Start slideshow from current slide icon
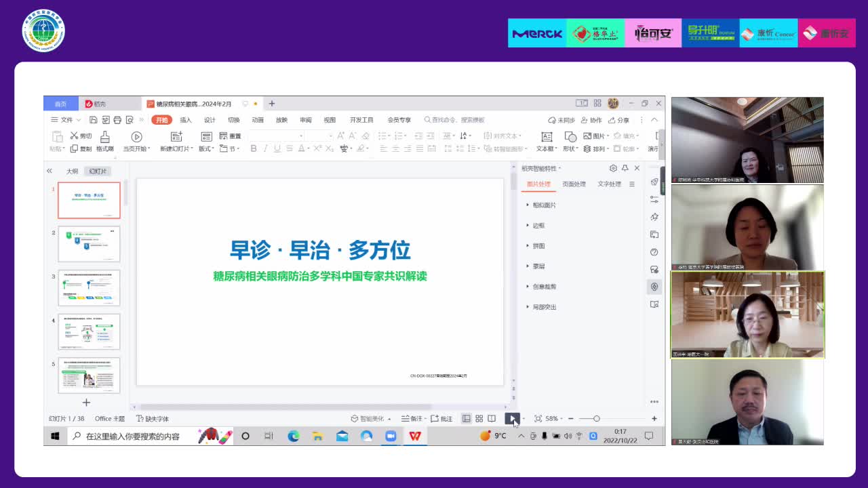This screenshot has width=868, height=488. (136, 137)
